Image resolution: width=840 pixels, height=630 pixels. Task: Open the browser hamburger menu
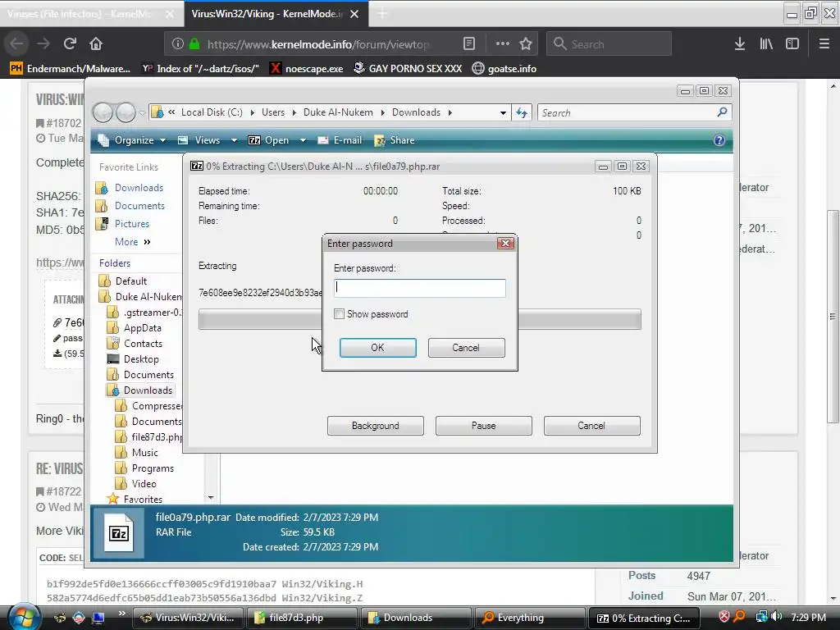[824, 44]
